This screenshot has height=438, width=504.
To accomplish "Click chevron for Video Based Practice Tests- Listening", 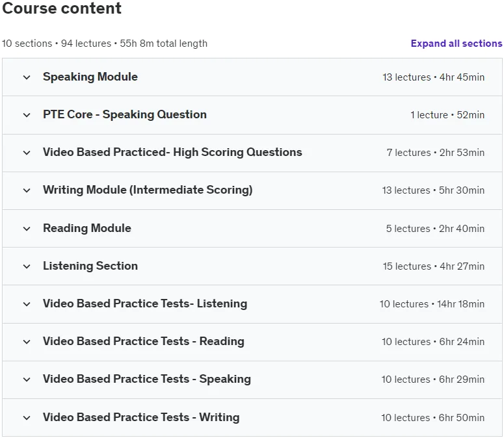I will tap(27, 303).
